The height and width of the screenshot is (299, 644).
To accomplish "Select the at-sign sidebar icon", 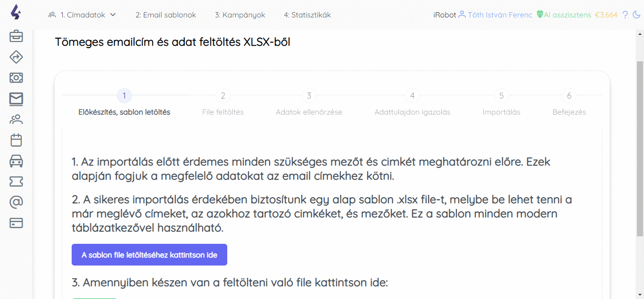I will point(16,202).
